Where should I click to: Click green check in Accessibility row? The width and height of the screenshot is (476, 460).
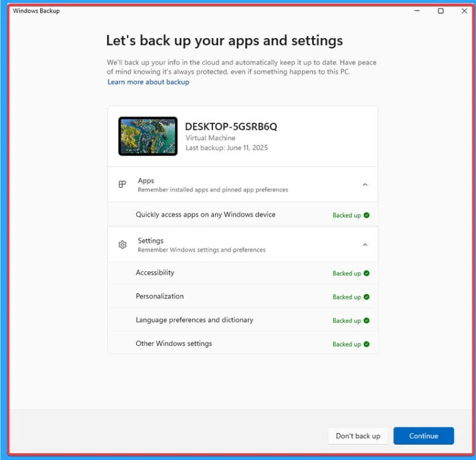click(x=366, y=273)
